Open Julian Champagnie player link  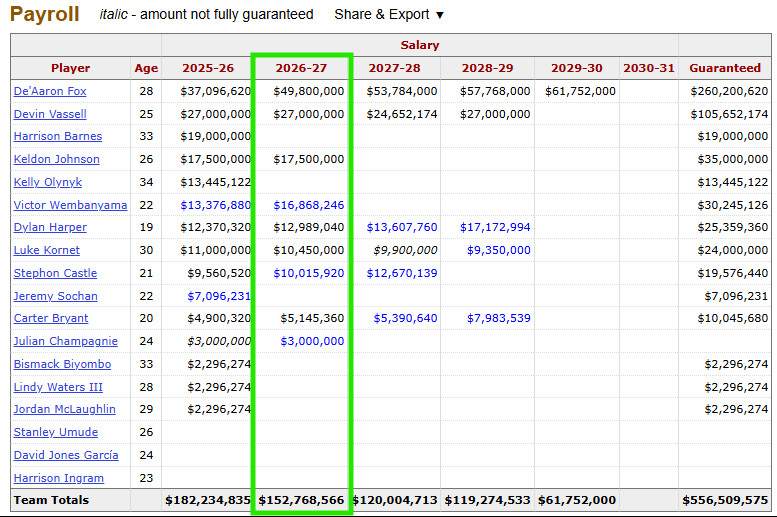click(65, 341)
